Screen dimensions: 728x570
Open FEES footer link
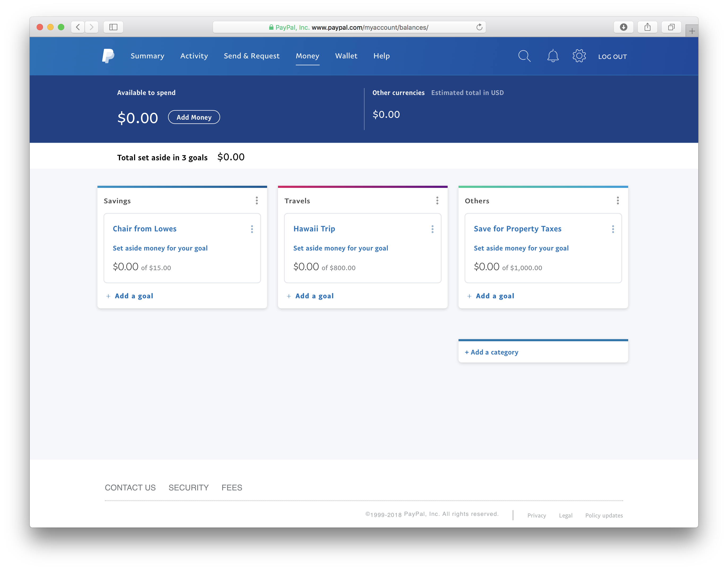[232, 487]
